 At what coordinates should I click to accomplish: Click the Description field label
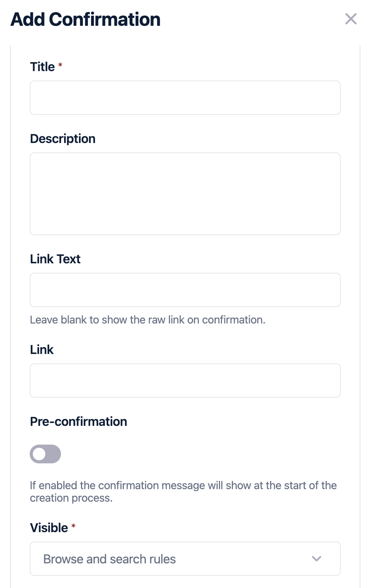click(x=63, y=139)
